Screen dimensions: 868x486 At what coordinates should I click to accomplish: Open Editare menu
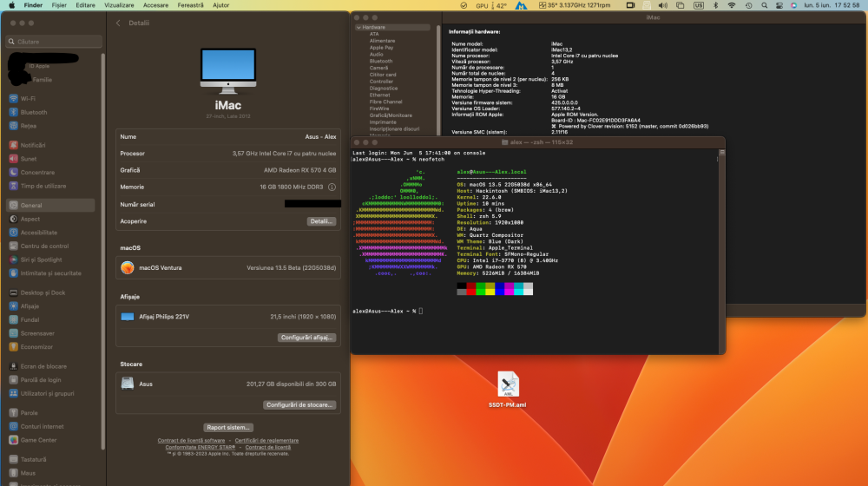(85, 5)
